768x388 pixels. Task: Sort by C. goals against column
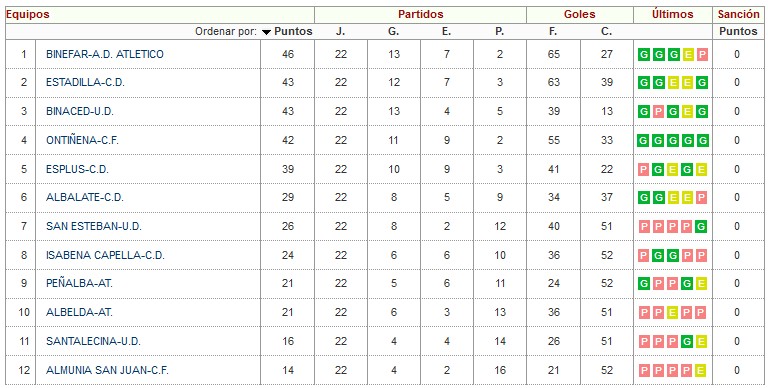(606, 31)
